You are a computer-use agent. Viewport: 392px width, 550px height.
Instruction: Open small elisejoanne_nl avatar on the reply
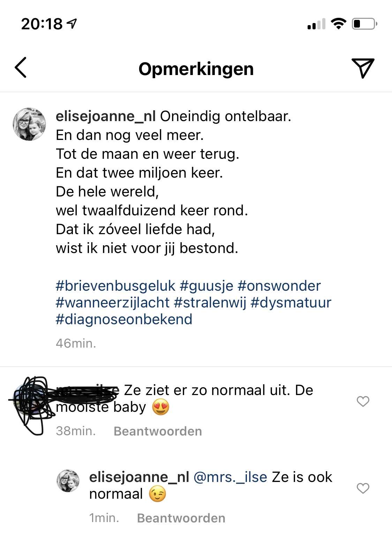point(68,481)
